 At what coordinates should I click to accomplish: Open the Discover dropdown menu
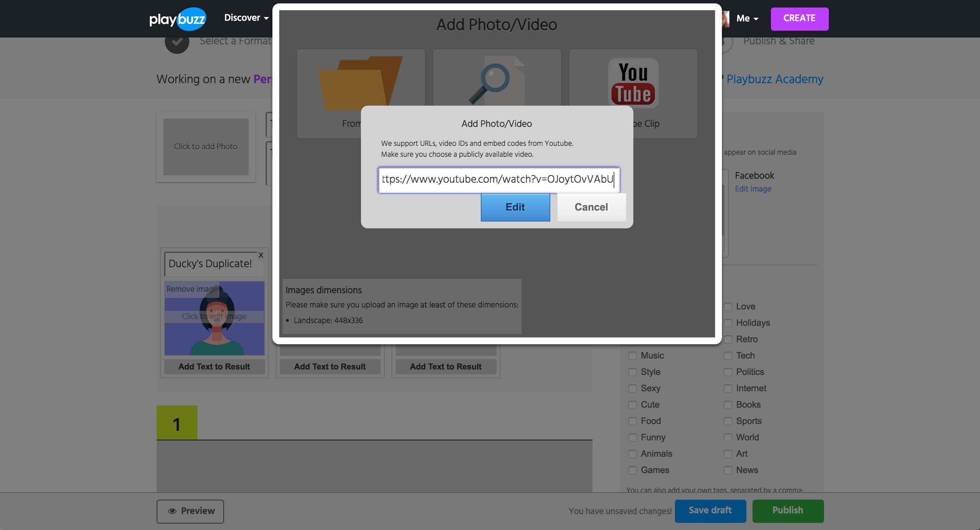[246, 18]
